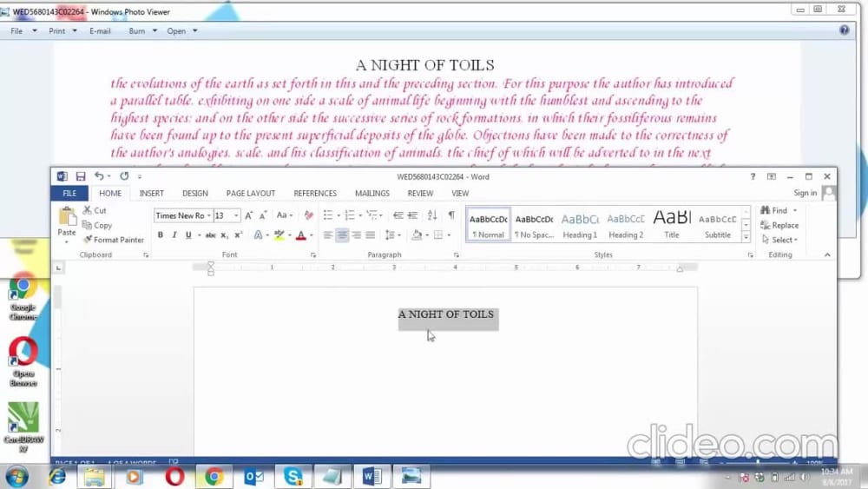Align text left in Paragraph group
The image size is (868, 489).
(x=328, y=235)
